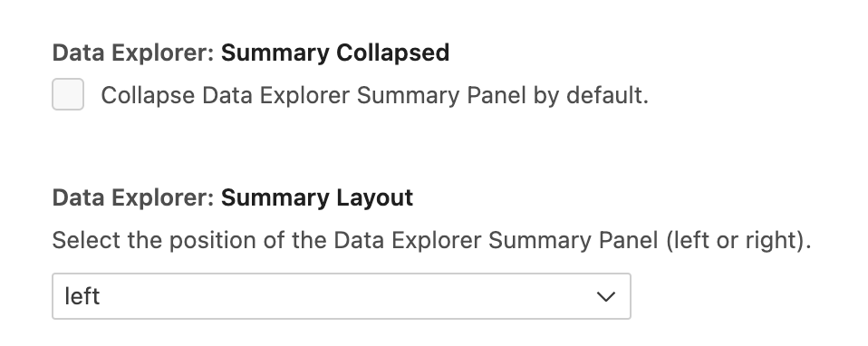Click the empty middle area of the layout combo box

point(343,296)
